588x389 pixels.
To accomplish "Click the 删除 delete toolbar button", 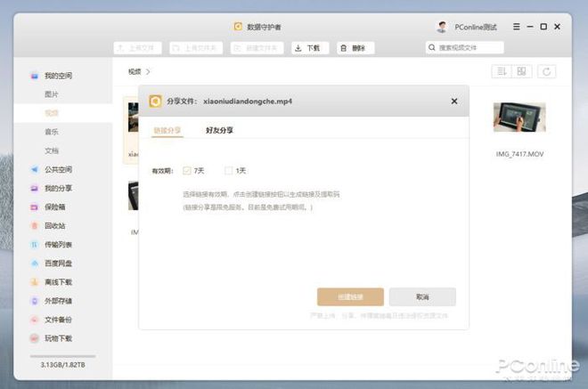I will tap(355, 48).
